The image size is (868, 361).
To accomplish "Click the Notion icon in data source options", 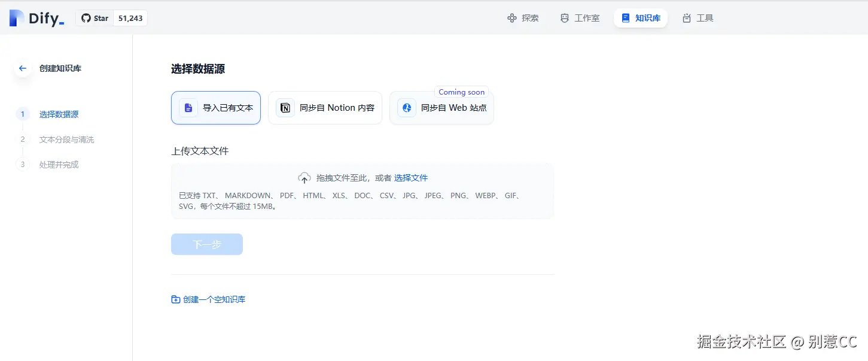I will pos(285,107).
